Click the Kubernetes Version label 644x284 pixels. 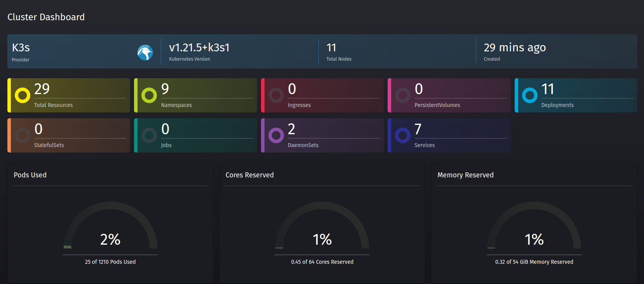tap(190, 59)
